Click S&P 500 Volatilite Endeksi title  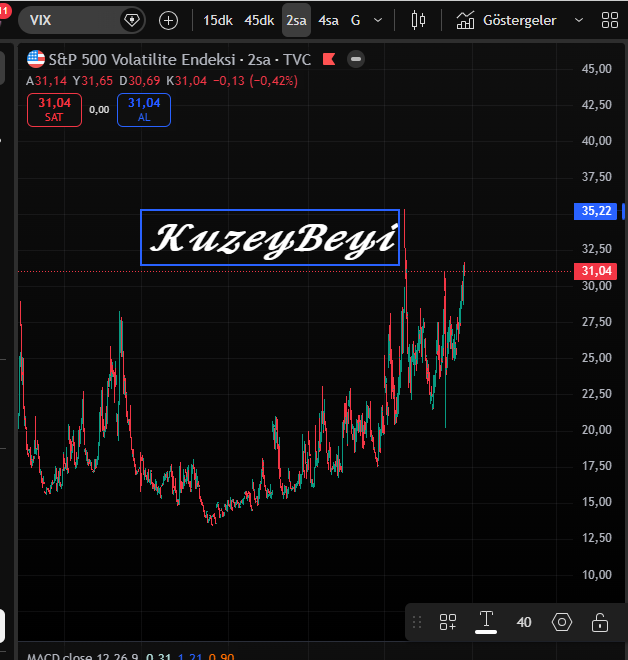click(142, 59)
